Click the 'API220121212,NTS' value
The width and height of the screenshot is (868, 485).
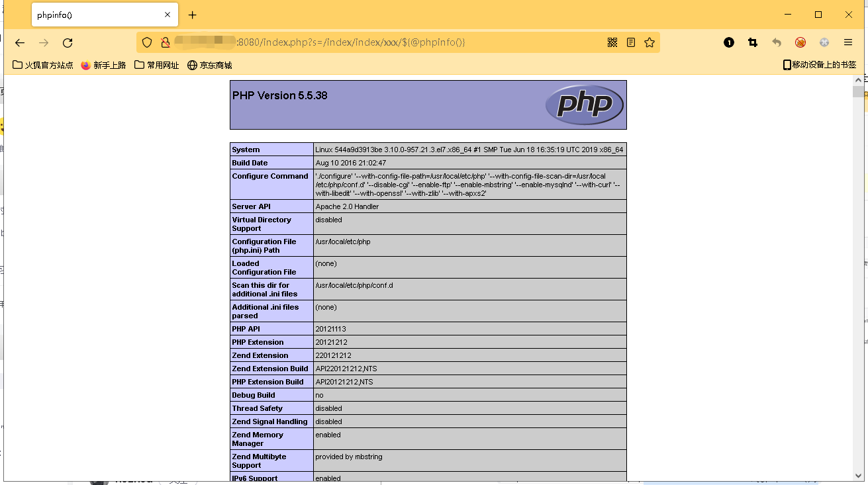coord(346,369)
